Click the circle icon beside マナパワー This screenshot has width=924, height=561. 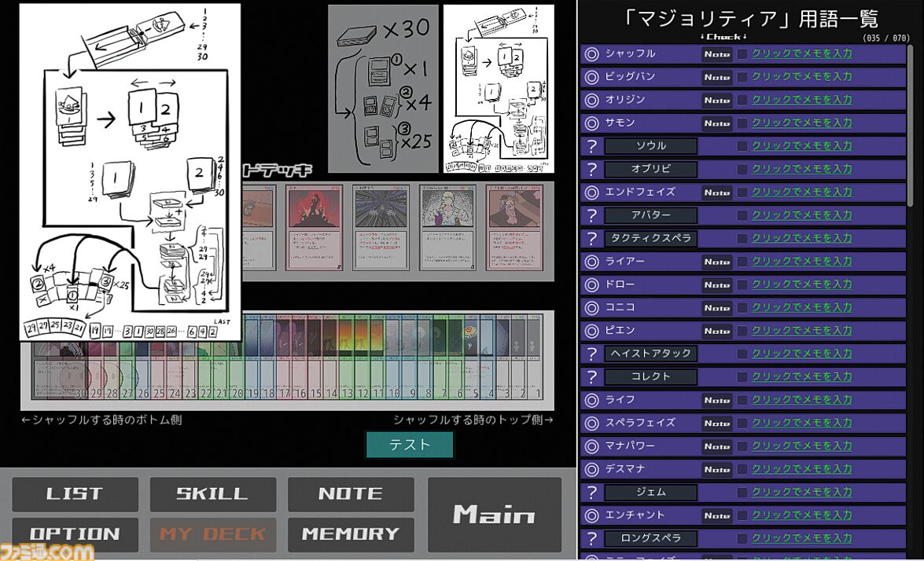(591, 446)
